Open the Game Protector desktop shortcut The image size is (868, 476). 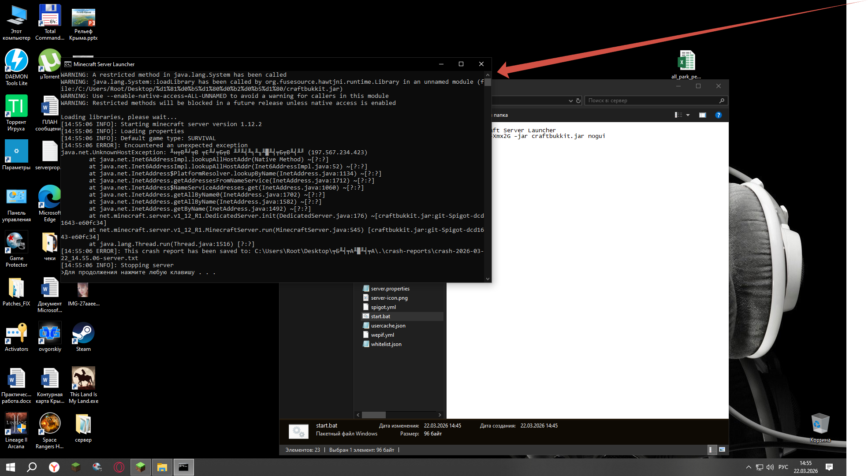(16, 249)
